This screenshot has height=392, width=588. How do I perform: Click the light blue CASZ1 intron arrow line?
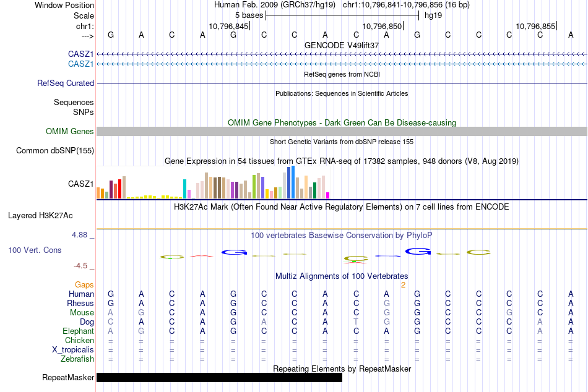pyautogui.click(x=342, y=64)
